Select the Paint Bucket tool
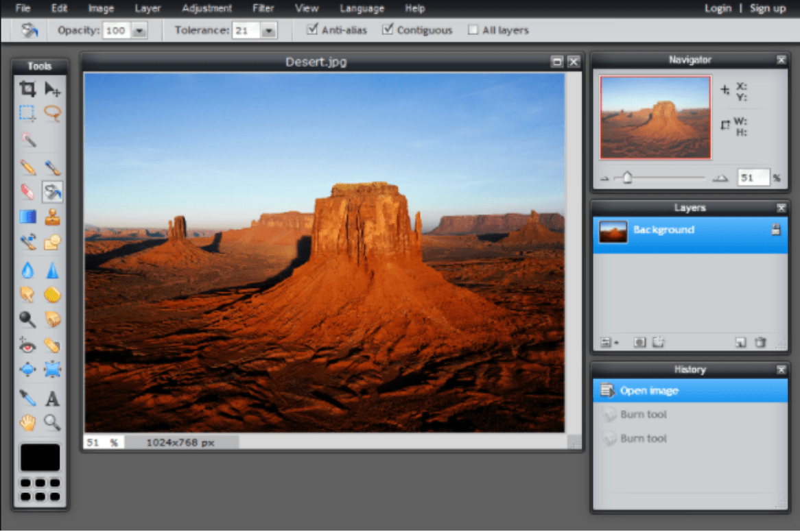 coord(52,191)
